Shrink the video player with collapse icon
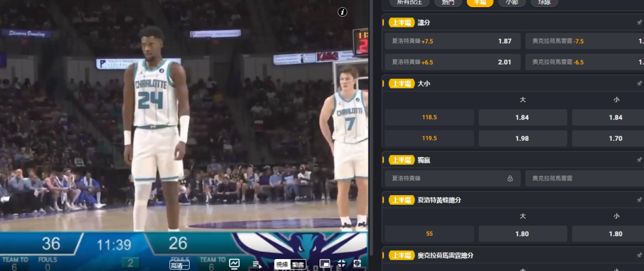The image size is (644, 271). coord(342,263)
